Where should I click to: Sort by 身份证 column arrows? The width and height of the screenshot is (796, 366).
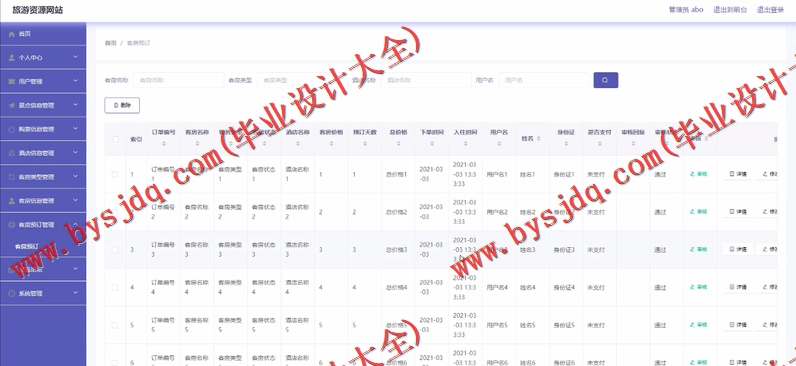click(566, 144)
